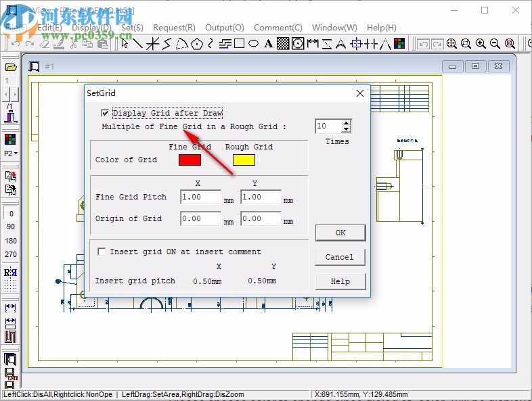Click the red X magnifier icon
This screenshot has height=401, width=532.
click(510, 43)
